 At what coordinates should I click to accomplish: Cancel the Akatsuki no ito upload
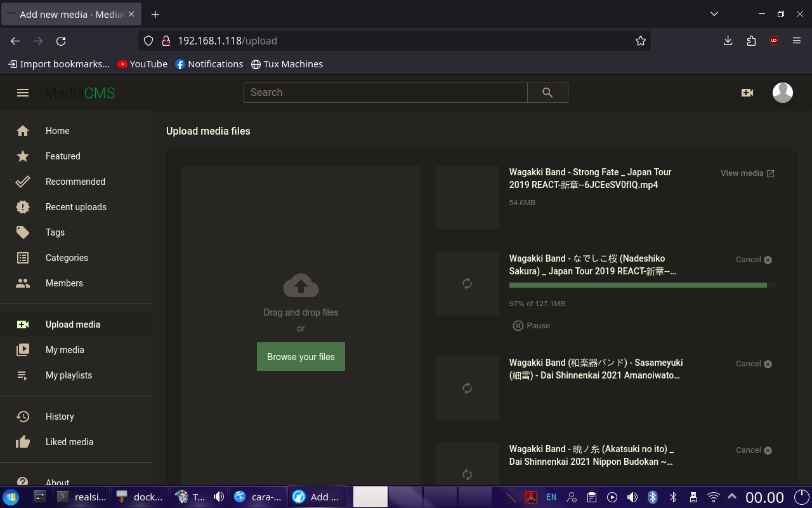coord(754,450)
